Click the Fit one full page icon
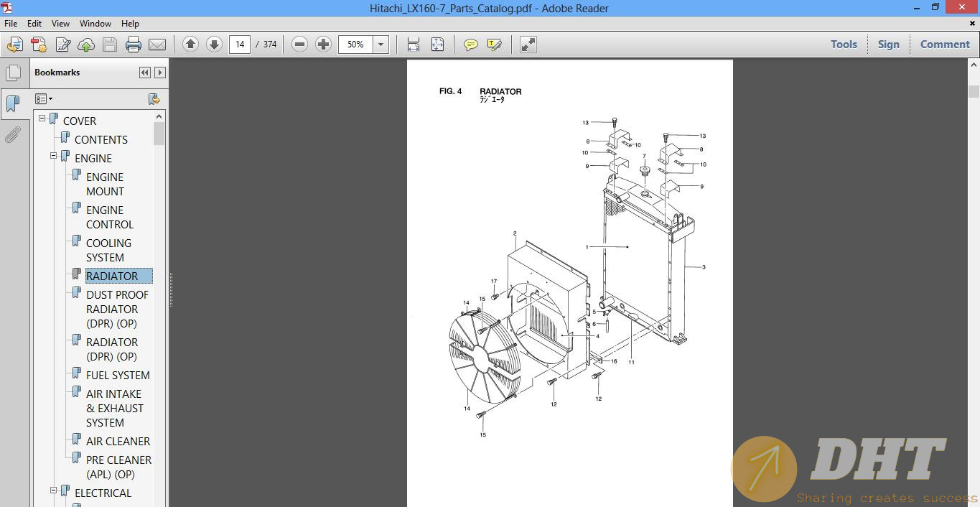Viewport: 980px width, 507px height. [x=437, y=45]
